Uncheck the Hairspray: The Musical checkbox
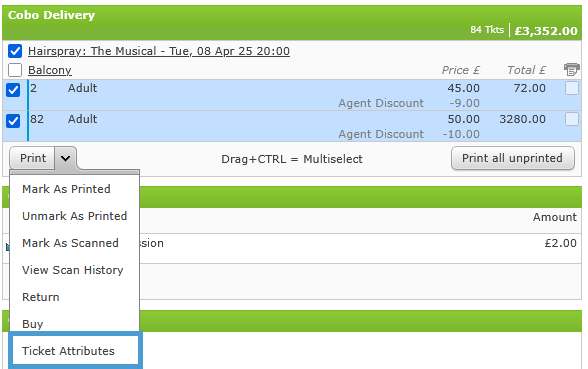Image resolution: width=588 pixels, height=369 pixels. (x=15, y=51)
